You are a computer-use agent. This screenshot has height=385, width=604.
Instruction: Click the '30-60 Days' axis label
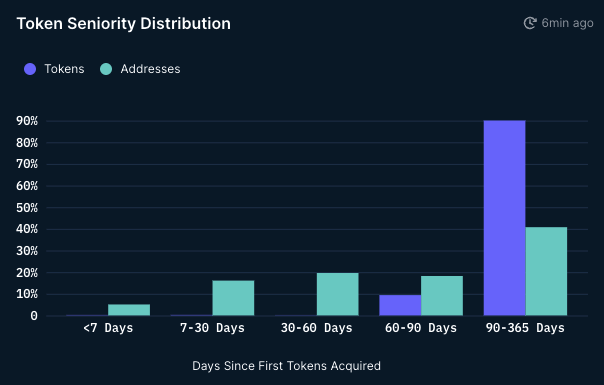click(x=317, y=328)
